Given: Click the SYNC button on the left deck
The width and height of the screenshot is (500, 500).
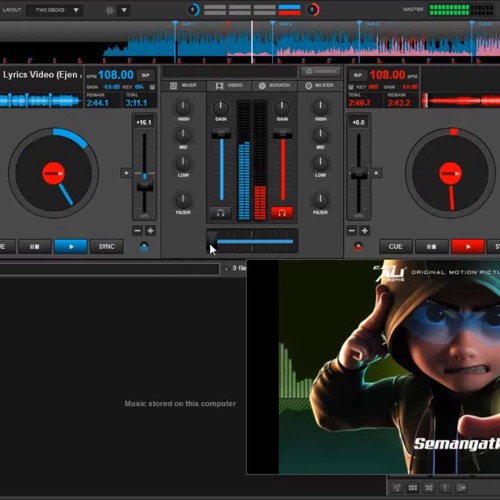Looking at the screenshot, I should coord(107,247).
